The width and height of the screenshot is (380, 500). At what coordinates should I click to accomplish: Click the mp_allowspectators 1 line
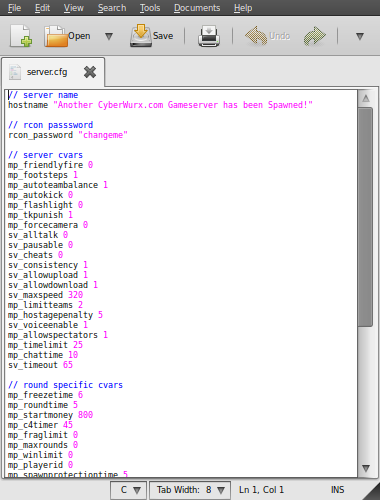click(58, 335)
